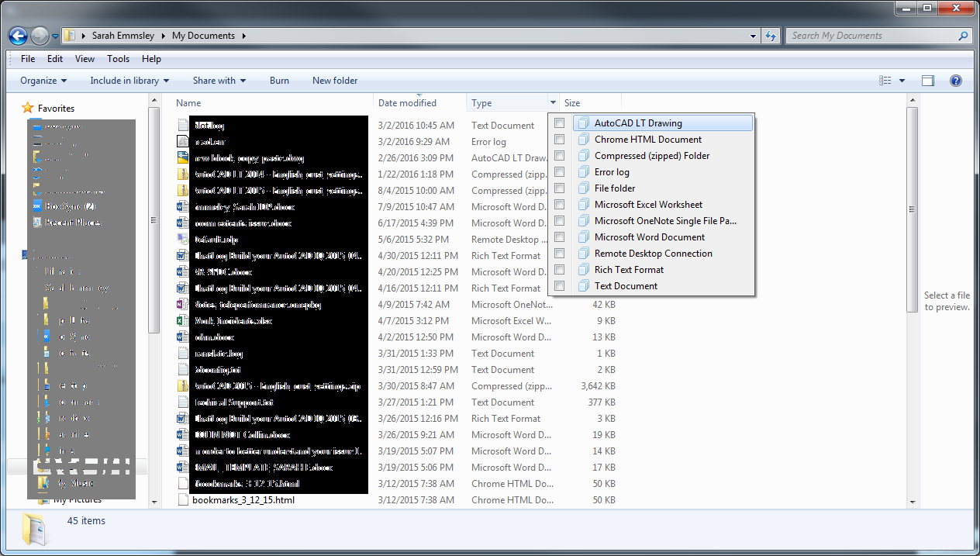This screenshot has height=556, width=980.
Task: Check the Compressed (zipped) Folder filter checkbox
Action: pos(559,156)
